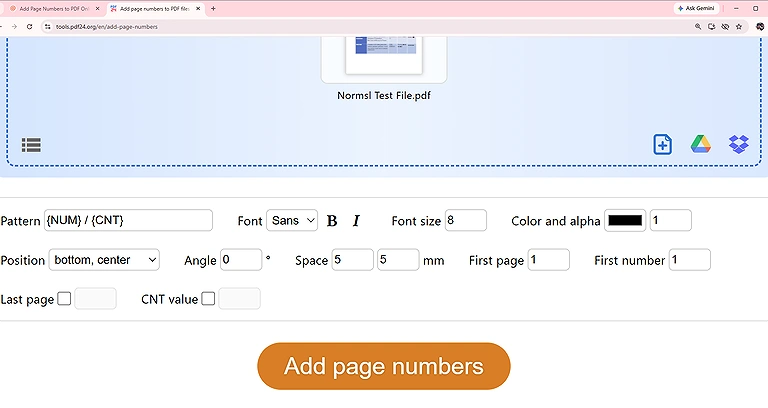
Task: Import file from Google Drive
Action: (x=700, y=144)
